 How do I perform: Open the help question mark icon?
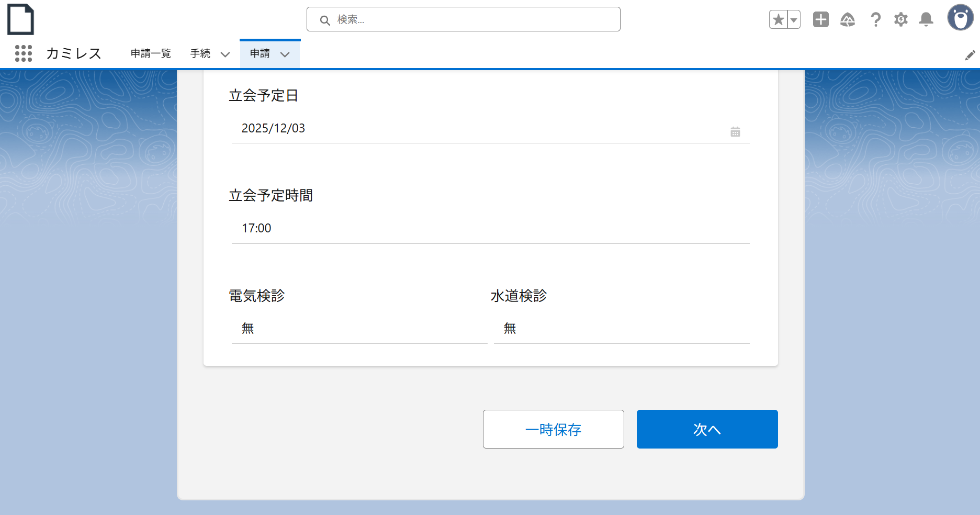point(875,20)
